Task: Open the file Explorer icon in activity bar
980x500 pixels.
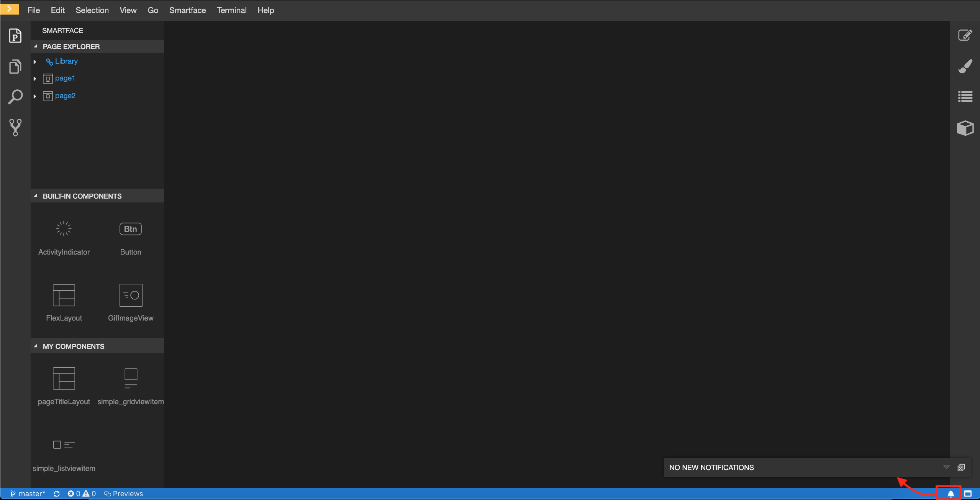Action: (x=15, y=66)
